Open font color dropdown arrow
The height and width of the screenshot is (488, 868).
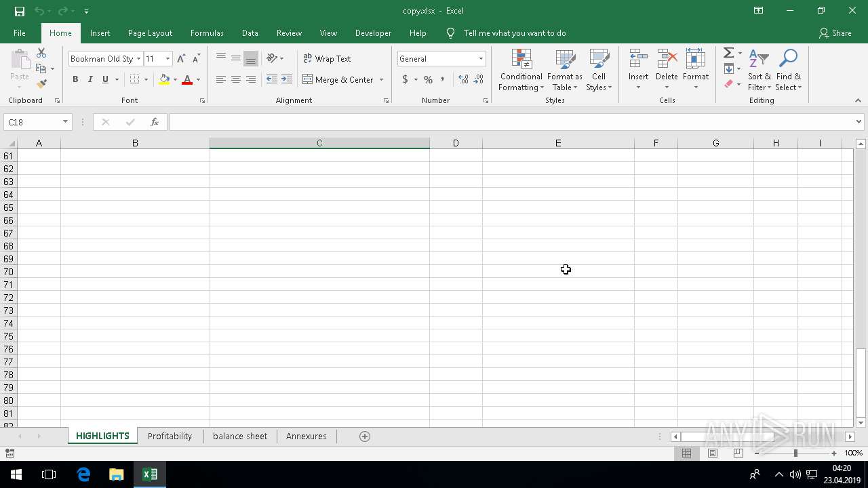[198, 79]
